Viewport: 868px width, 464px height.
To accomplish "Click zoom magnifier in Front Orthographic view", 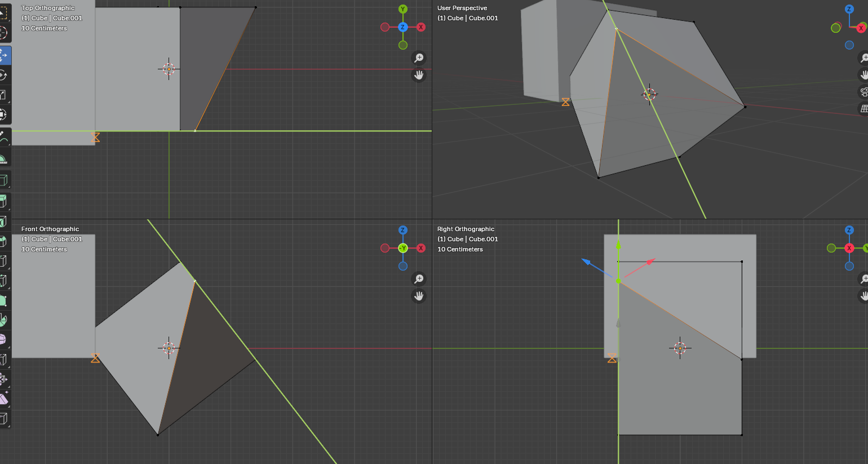I will point(419,279).
